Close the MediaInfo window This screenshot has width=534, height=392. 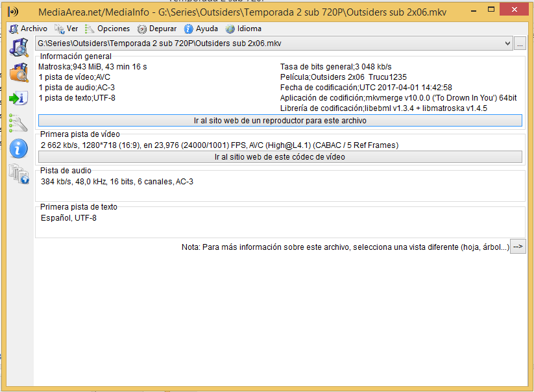515,10
